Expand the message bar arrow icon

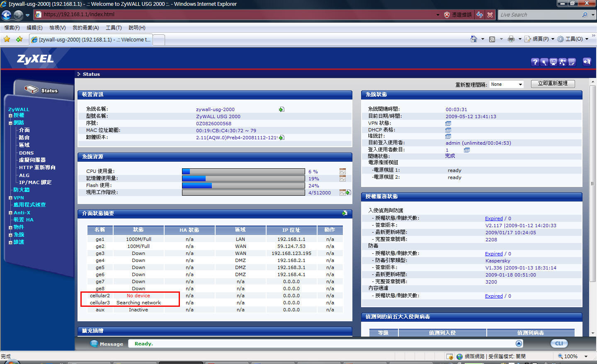coord(519,343)
